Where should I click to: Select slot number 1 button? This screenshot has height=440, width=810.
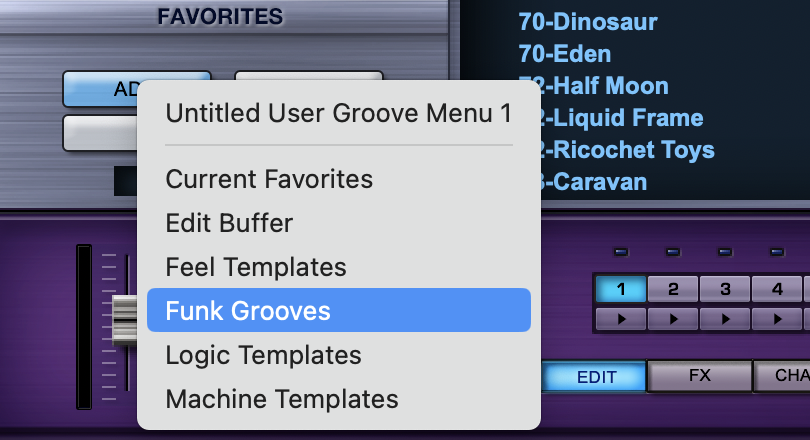(620, 290)
